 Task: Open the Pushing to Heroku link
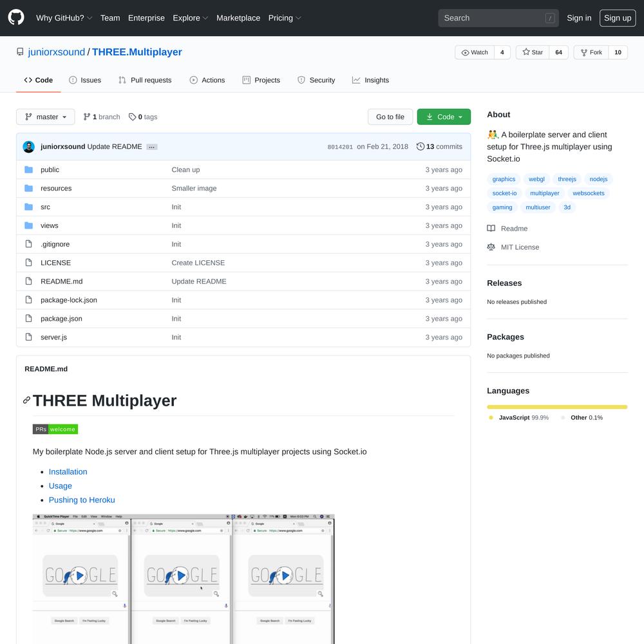(x=82, y=500)
